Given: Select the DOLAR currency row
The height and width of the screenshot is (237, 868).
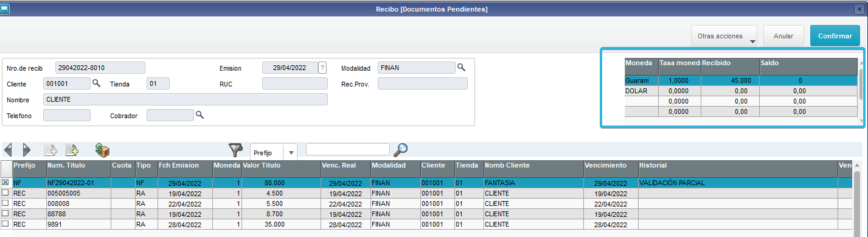Looking at the screenshot, I should click(741, 91).
